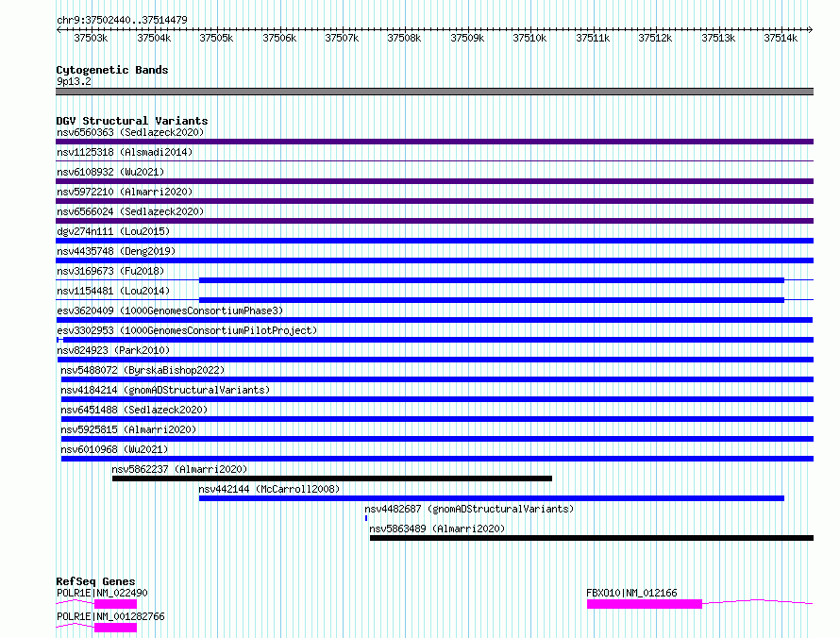The image size is (840, 638).
Task: Open the nsv6108932 (Wu2021) variant label
Action: tap(110, 172)
